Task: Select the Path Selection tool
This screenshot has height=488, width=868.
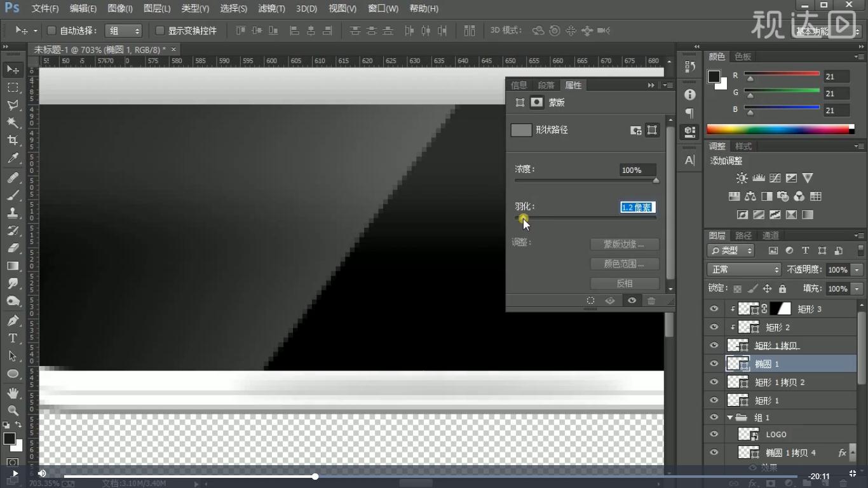Action: click(x=13, y=356)
